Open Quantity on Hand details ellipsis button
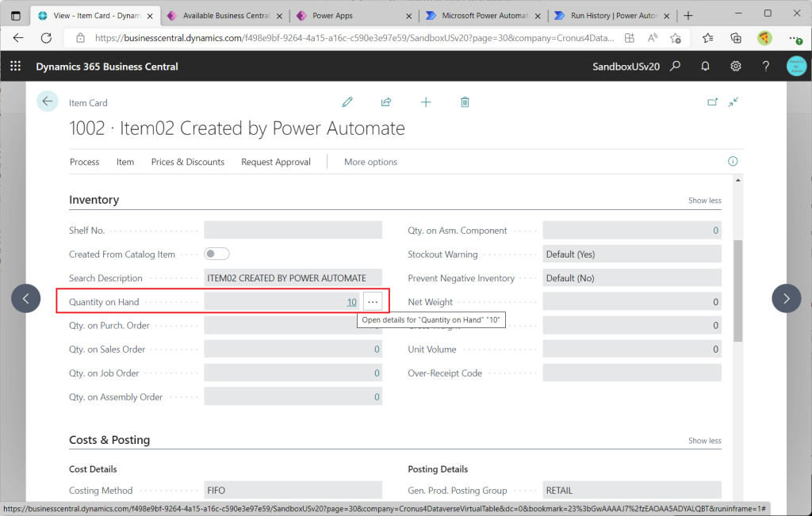Screen dimensions: 812x516 pyautogui.click(x=373, y=302)
